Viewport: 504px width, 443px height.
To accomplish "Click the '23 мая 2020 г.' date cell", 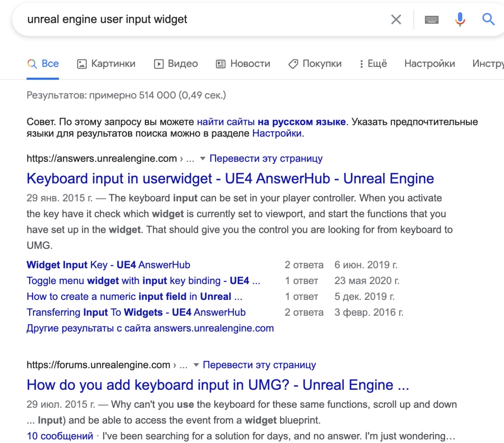I will (367, 281).
